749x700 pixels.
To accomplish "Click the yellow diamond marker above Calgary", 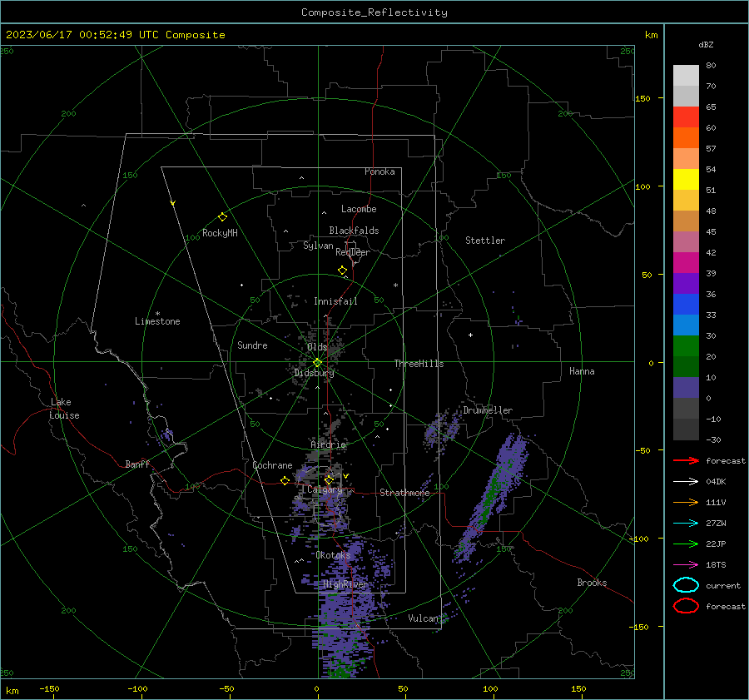I will point(329,479).
